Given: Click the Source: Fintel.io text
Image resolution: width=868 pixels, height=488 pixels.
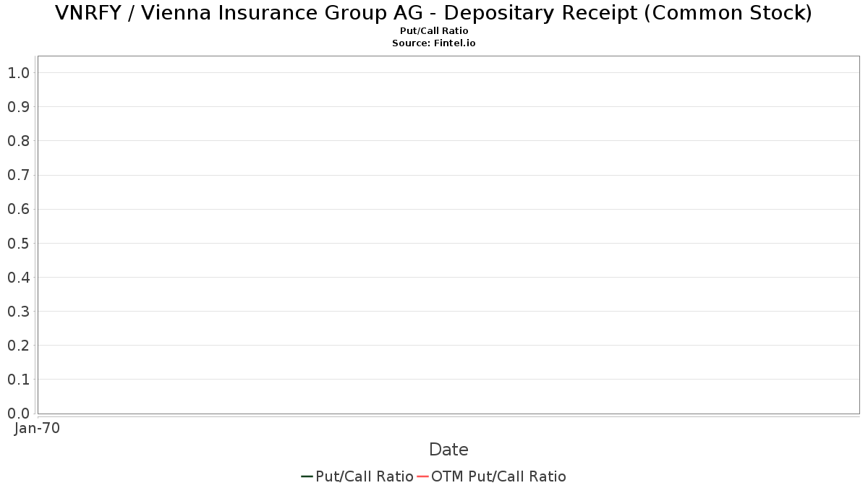Looking at the screenshot, I should 434,43.
